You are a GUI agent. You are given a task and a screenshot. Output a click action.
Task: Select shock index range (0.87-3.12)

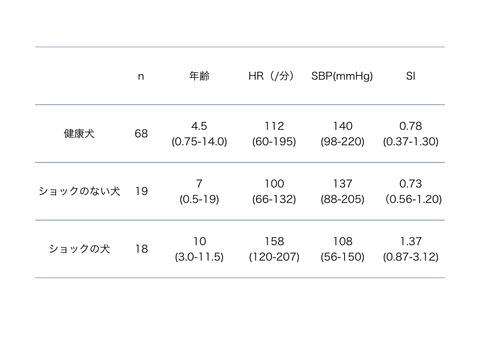click(x=411, y=257)
